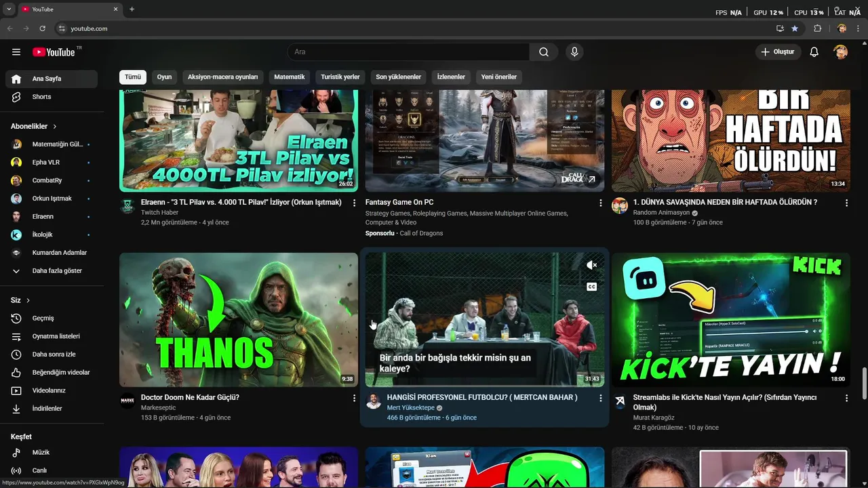Open Murat Karagöz channel link
Viewport: 868px width, 488px height.
pyautogui.click(x=654, y=418)
